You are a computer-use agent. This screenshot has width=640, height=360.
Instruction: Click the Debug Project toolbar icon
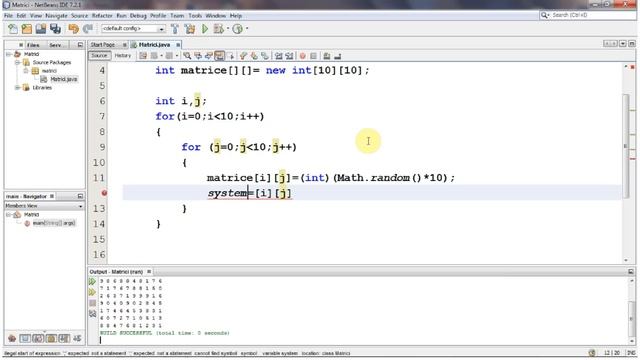tap(218, 29)
